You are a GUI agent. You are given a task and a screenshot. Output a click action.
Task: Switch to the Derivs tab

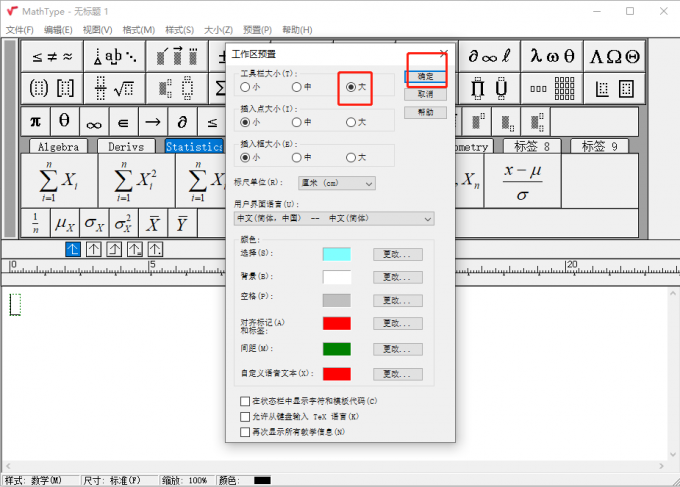(x=126, y=147)
